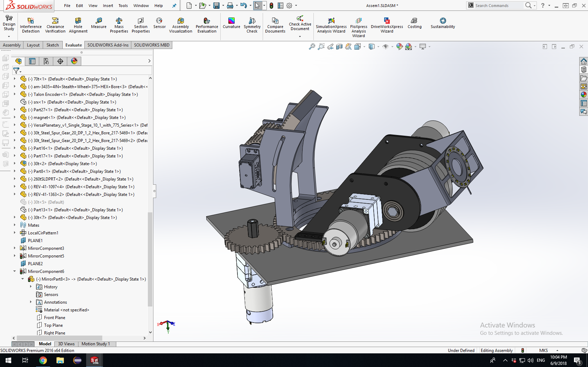This screenshot has height=367, width=588.
Task: Open the Compare Documents tool
Action: [x=275, y=25]
